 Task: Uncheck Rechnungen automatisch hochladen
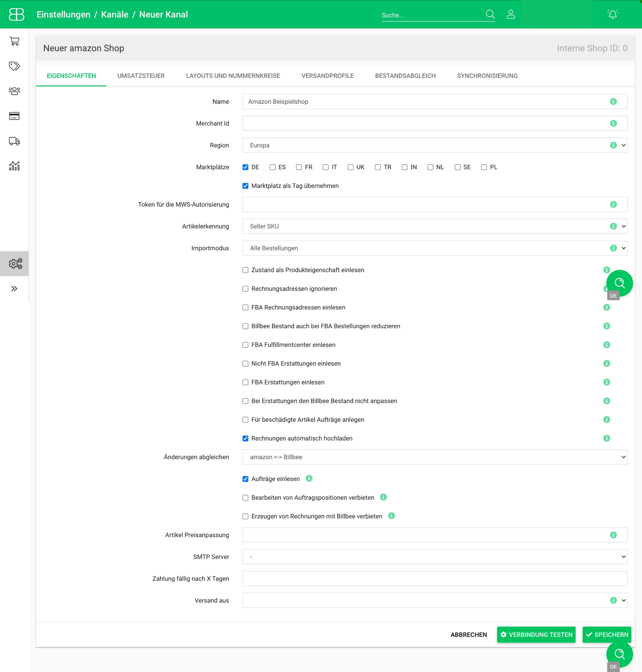245,439
